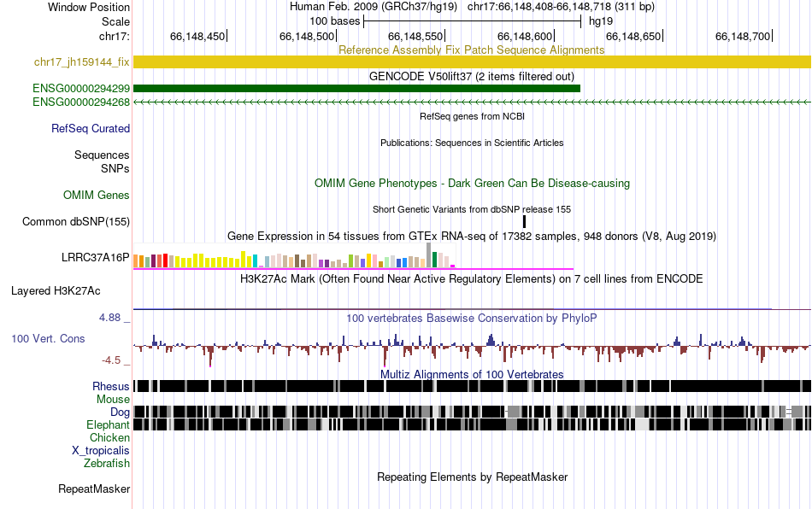The height and width of the screenshot is (509, 812).
Task: Click the OMIM Genes track label
Action: pyautogui.click(x=97, y=195)
